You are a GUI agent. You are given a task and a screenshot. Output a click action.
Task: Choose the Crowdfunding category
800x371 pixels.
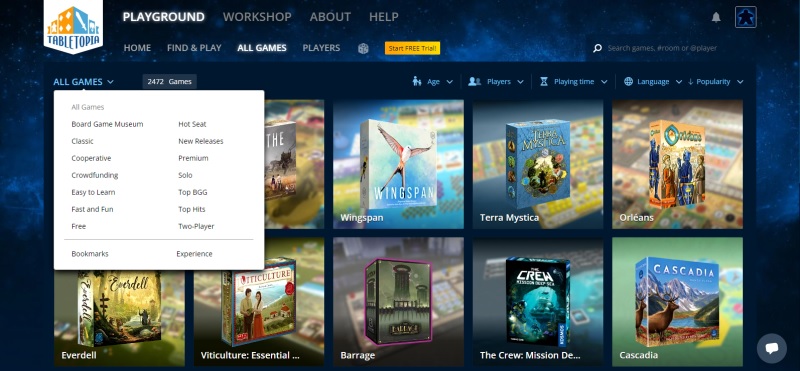coord(95,175)
